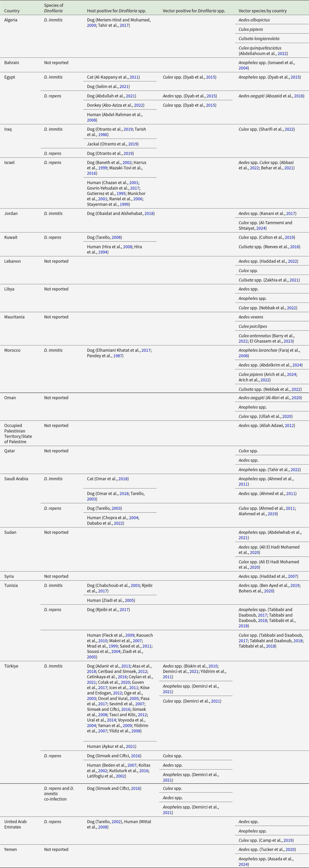This screenshot has height=868, width=309.
Task: Open the Chabchoub et al. 2003 citation
Action: coord(135,585)
